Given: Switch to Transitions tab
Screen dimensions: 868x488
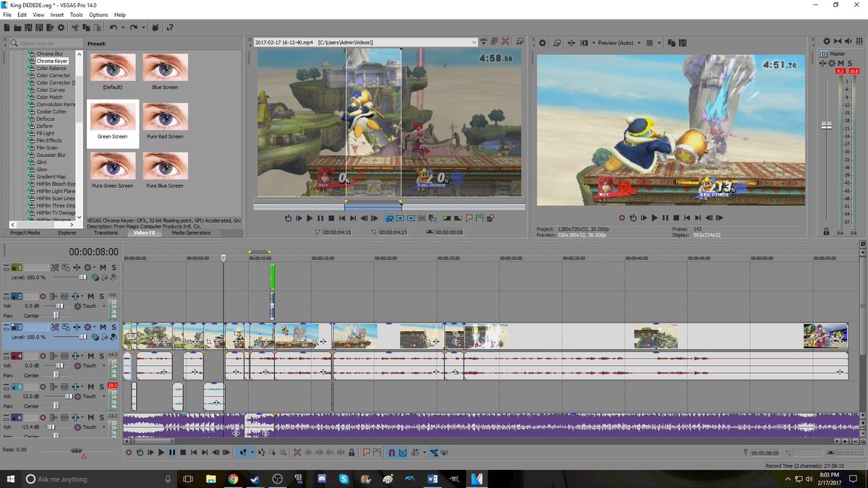Looking at the screenshot, I should tap(106, 233).
